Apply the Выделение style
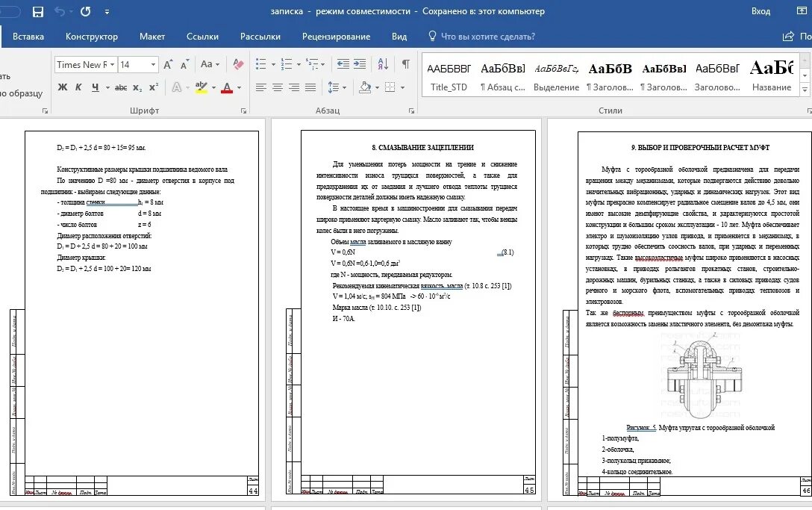Image resolution: width=812 pixels, height=510 pixels. click(x=556, y=77)
